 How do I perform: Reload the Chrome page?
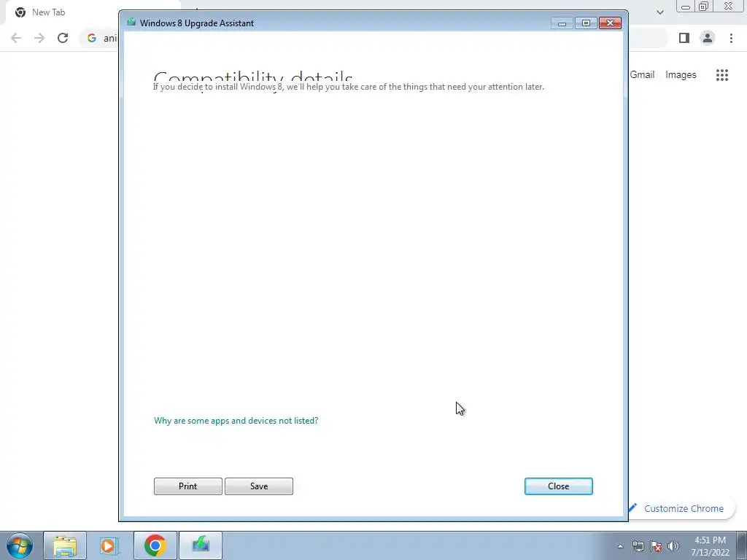[x=63, y=38]
